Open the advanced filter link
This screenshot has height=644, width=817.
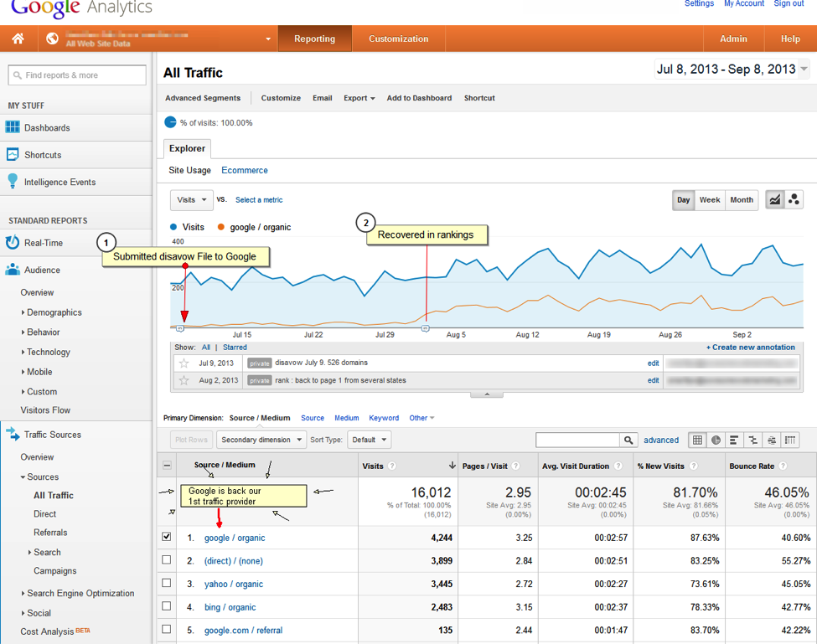[x=661, y=440]
